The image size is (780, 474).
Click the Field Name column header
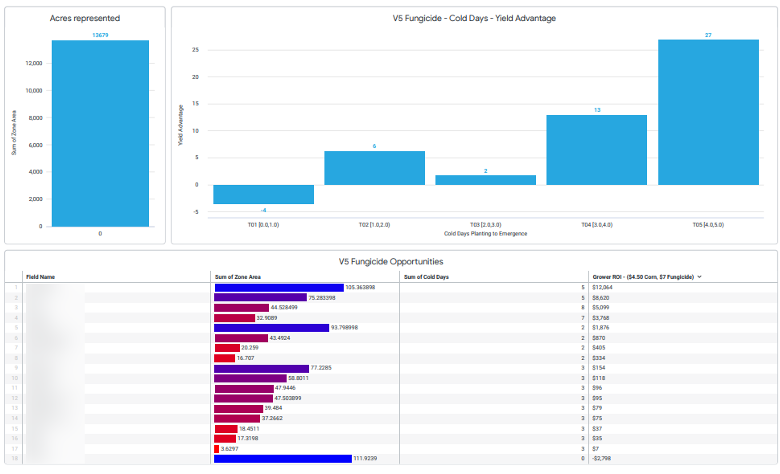click(x=40, y=276)
